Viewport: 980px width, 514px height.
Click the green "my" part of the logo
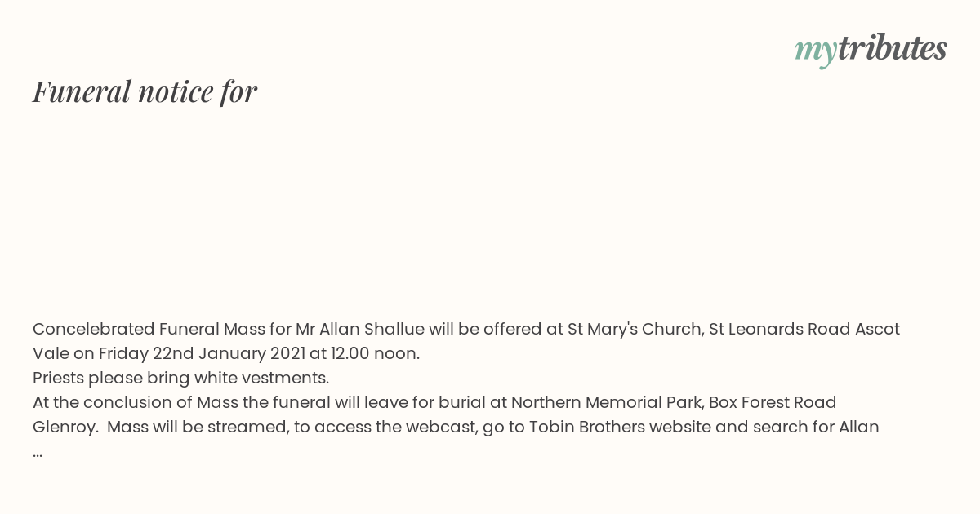coord(816,52)
